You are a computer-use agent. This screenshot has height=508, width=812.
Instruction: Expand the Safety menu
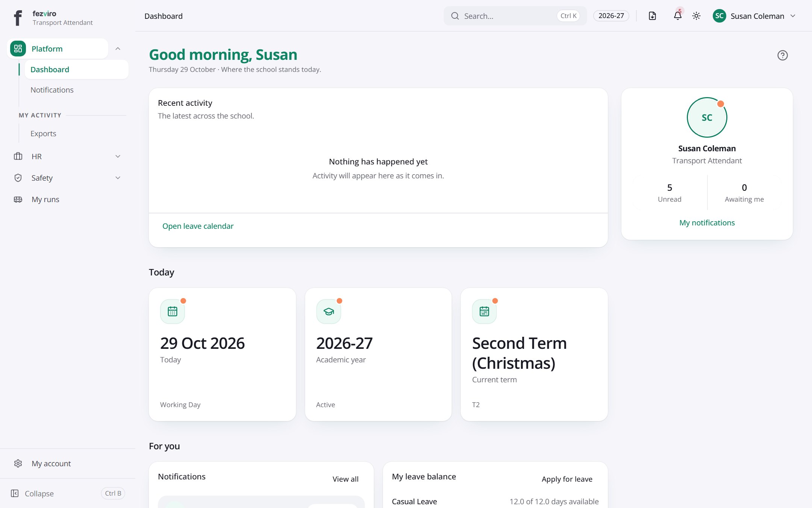click(68, 178)
